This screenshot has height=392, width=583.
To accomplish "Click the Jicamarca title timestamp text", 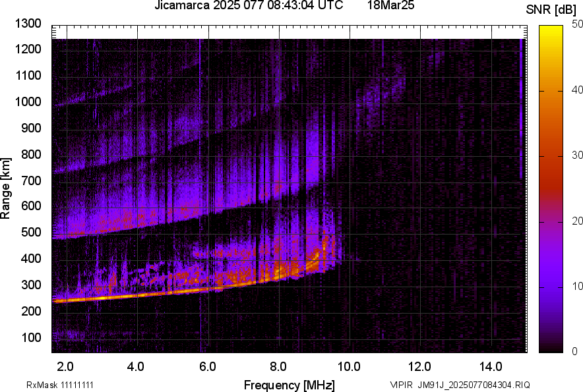I will 249,5.
